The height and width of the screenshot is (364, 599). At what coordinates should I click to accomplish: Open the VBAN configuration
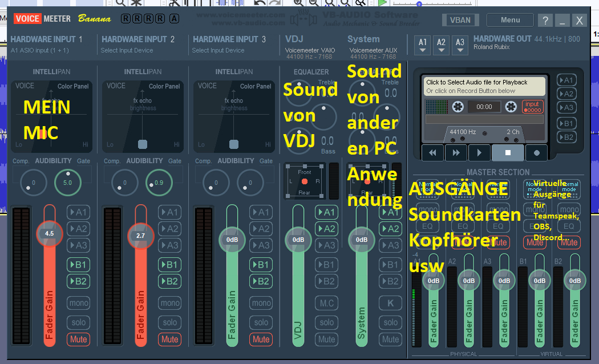coord(460,20)
